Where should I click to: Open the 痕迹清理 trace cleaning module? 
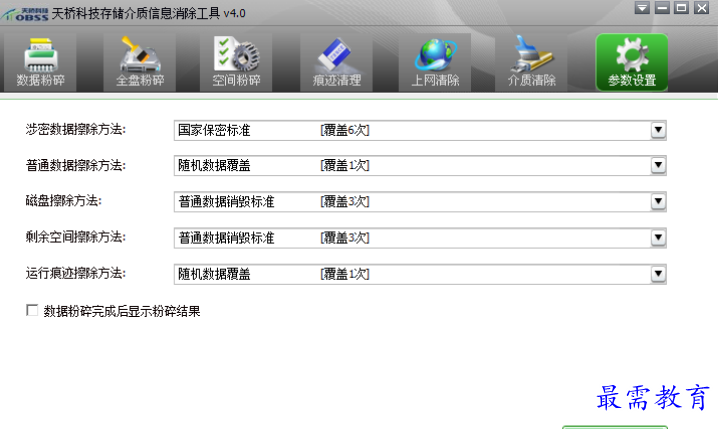click(337, 62)
